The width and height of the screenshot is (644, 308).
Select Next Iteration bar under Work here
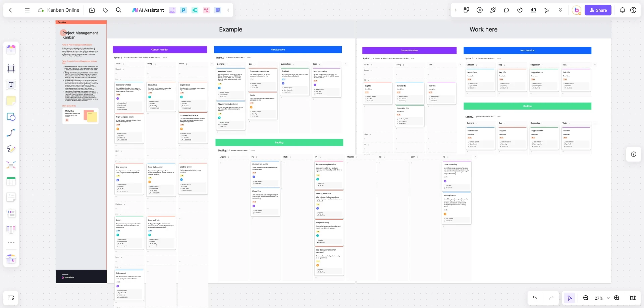527,50
